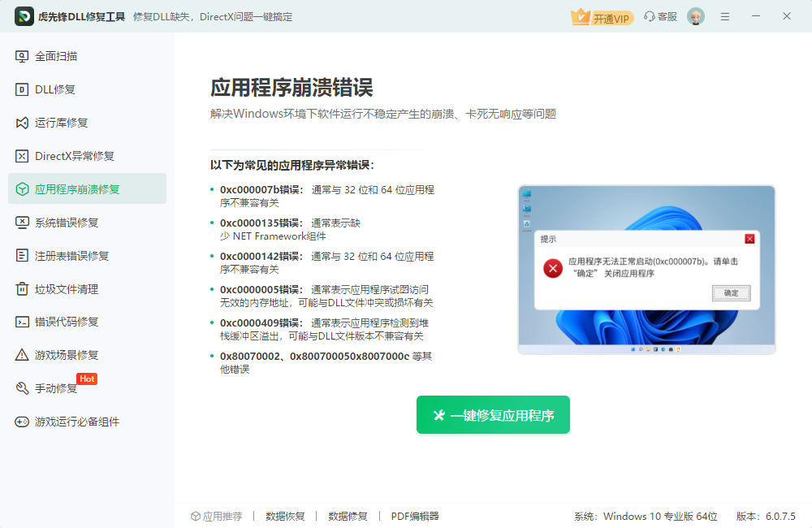Click the DirectX异常修复 icon
Image resolution: width=812 pixels, height=528 pixels.
[x=22, y=156]
